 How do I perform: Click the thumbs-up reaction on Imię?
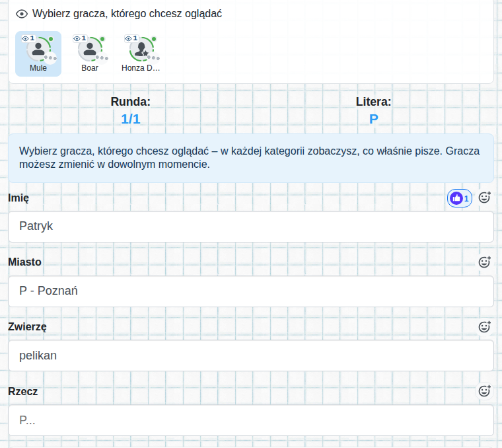tap(460, 198)
